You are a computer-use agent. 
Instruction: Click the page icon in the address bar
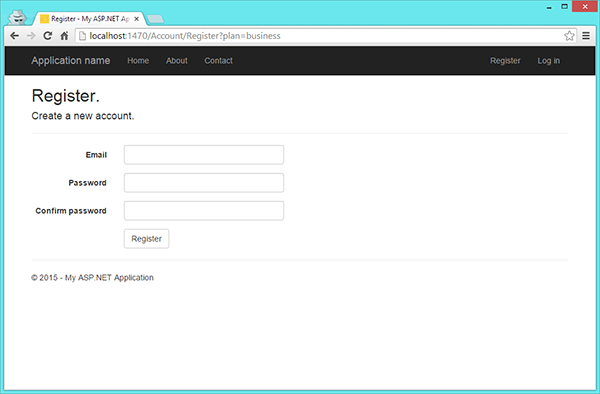(x=82, y=36)
